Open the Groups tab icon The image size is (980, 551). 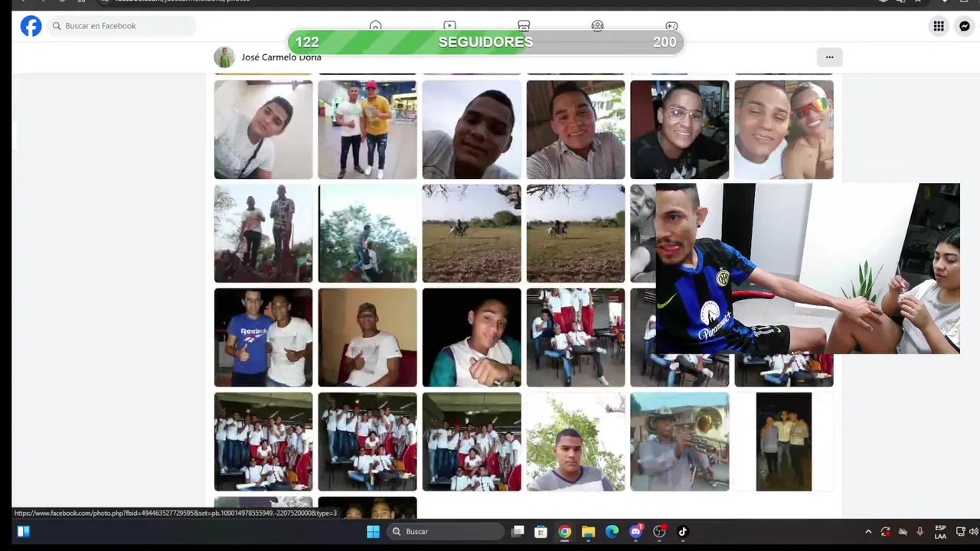[x=597, y=26]
